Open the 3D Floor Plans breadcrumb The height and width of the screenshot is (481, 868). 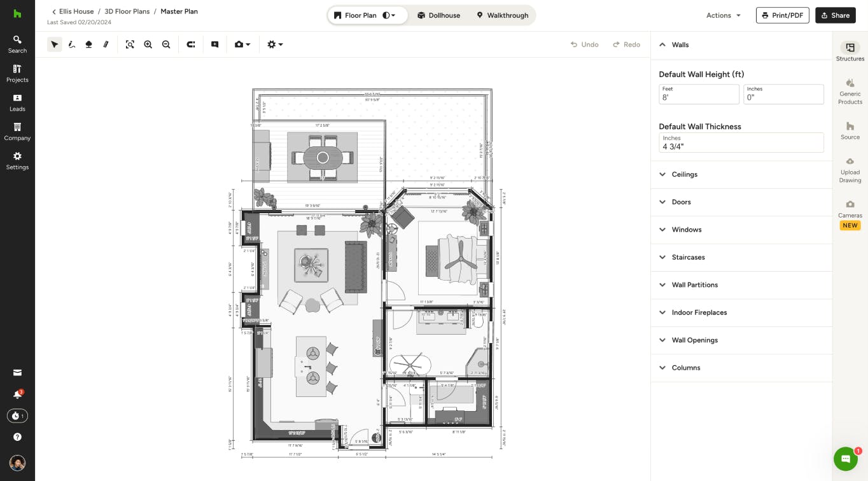[127, 11]
